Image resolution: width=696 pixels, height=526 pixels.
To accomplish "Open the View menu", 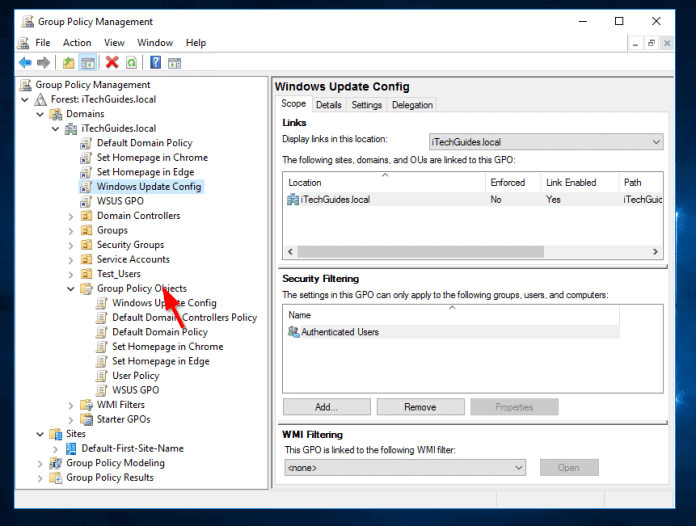I will pyautogui.click(x=114, y=43).
